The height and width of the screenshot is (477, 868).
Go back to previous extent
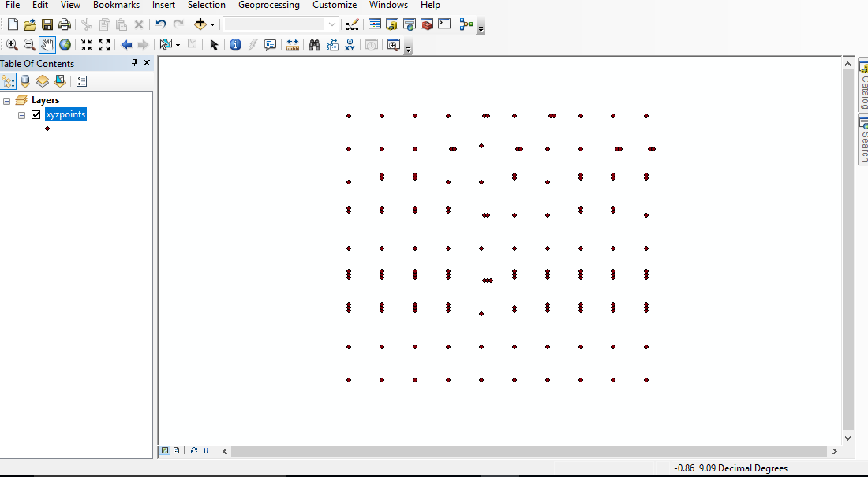[x=126, y=45]
